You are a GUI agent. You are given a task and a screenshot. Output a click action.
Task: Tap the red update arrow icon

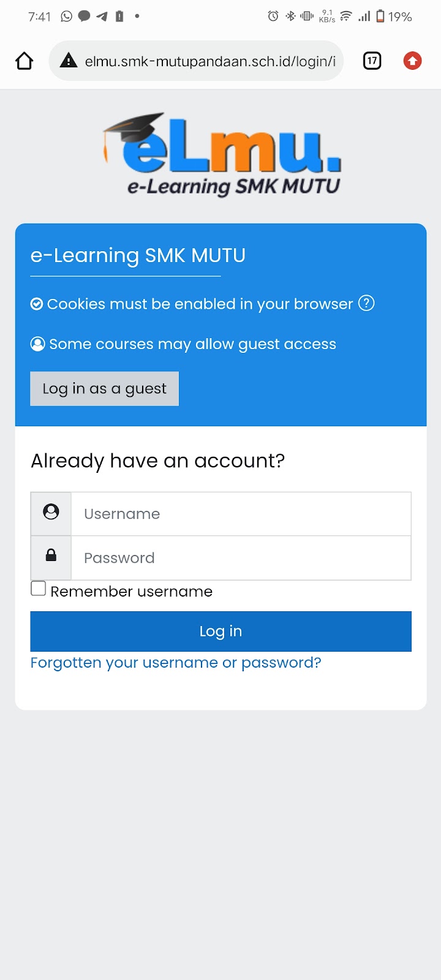click(x=413, y=61)
